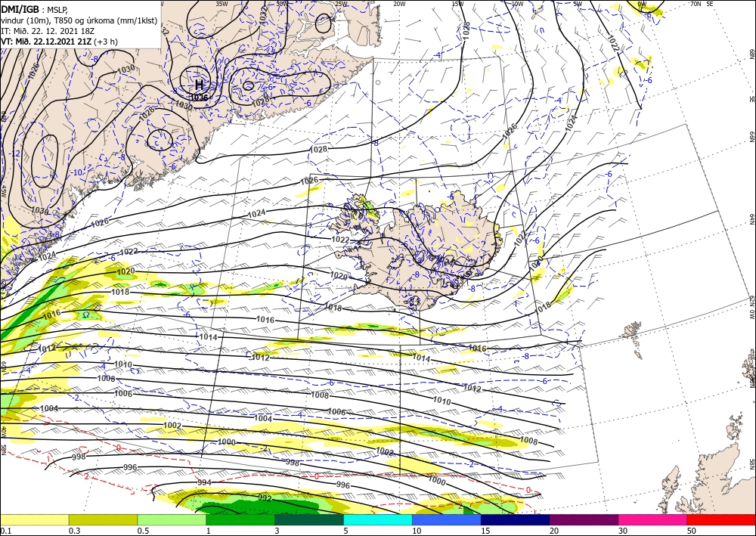Select the purple 20–30 legend swatch
Viewport: 756px width, 536px height.
click(584, 519)
